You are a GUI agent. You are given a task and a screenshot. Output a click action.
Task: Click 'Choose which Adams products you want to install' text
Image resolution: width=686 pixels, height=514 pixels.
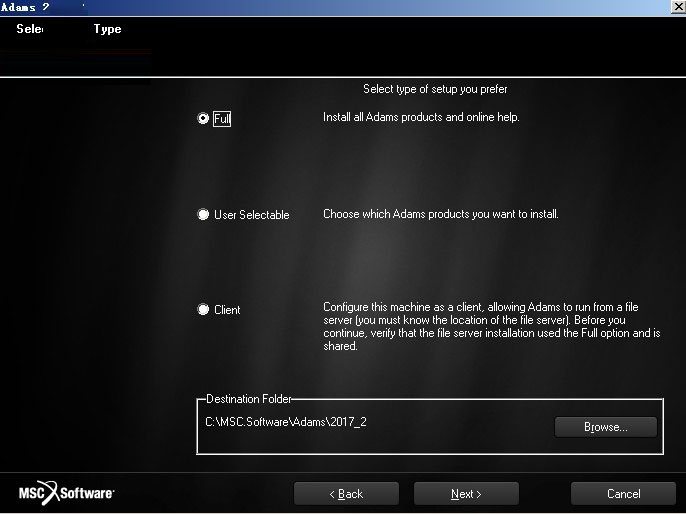[441, 214]
